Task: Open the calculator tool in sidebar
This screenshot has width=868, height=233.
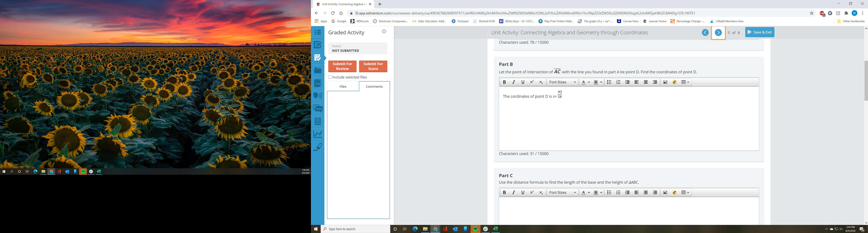Action: click(317, 121)
